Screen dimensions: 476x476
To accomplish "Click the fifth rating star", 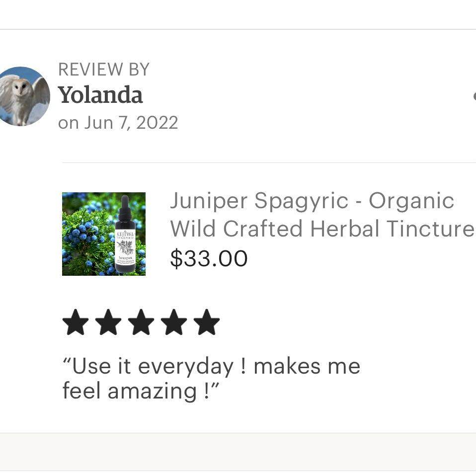I will [207, 323].
